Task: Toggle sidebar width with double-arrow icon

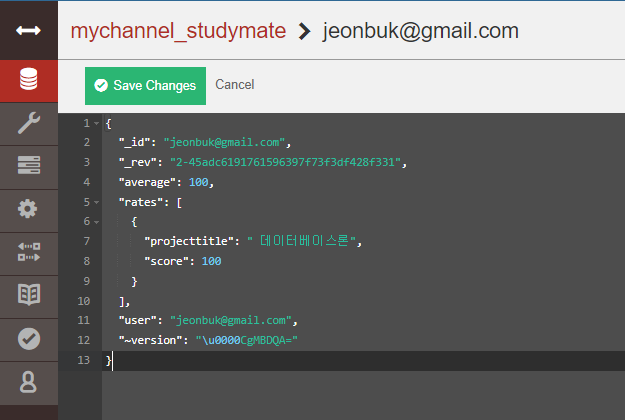Action: (28, 30)
